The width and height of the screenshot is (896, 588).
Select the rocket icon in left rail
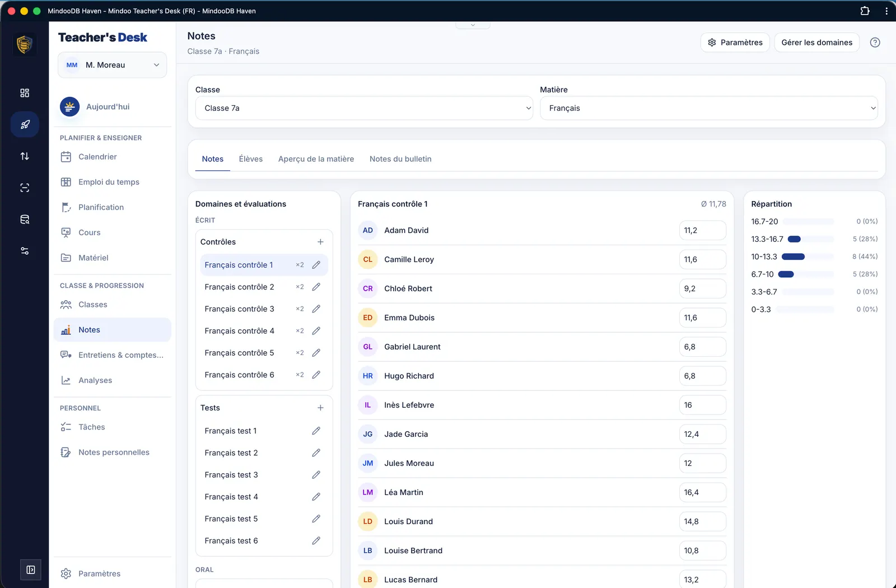(25, 124)
